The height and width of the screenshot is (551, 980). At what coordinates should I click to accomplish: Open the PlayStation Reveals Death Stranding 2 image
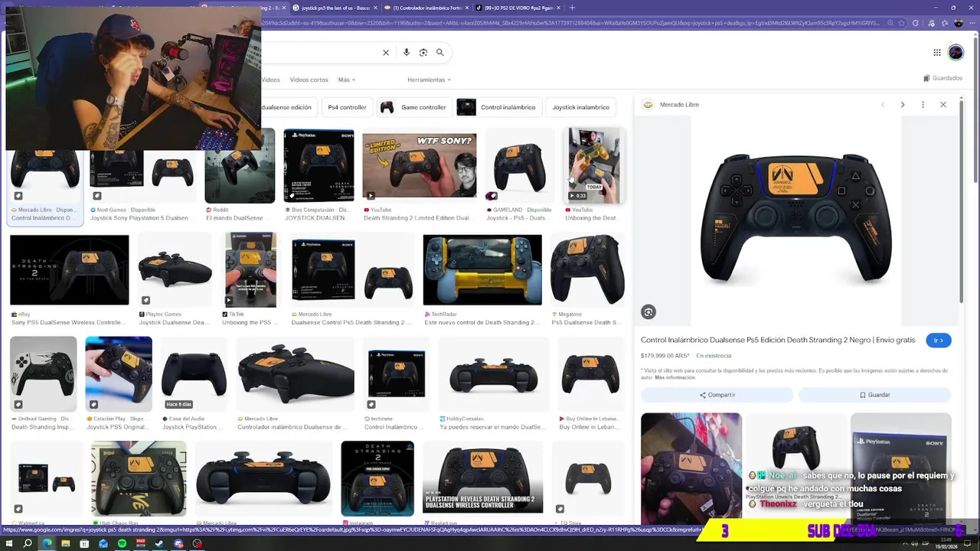point(483,478)
